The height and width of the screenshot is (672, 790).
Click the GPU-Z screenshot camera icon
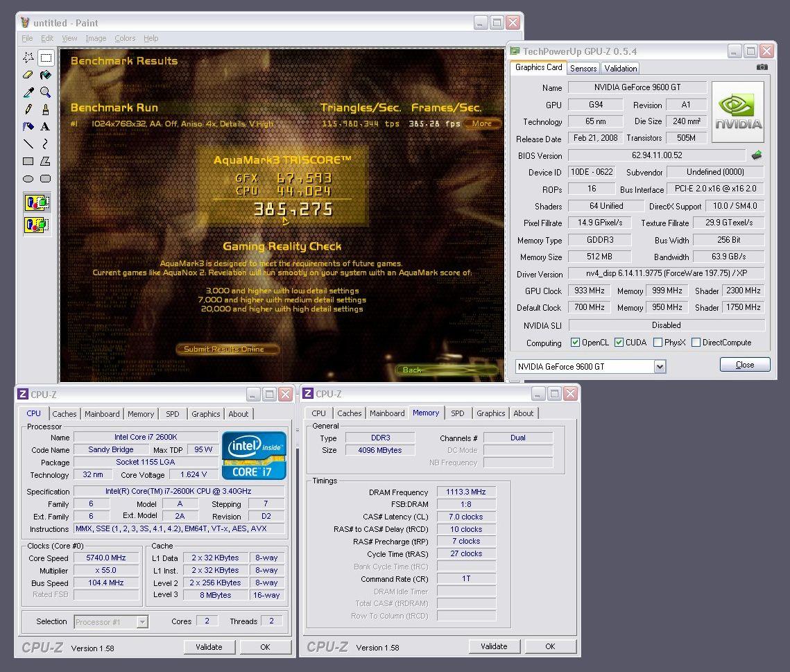pos(762,67)
